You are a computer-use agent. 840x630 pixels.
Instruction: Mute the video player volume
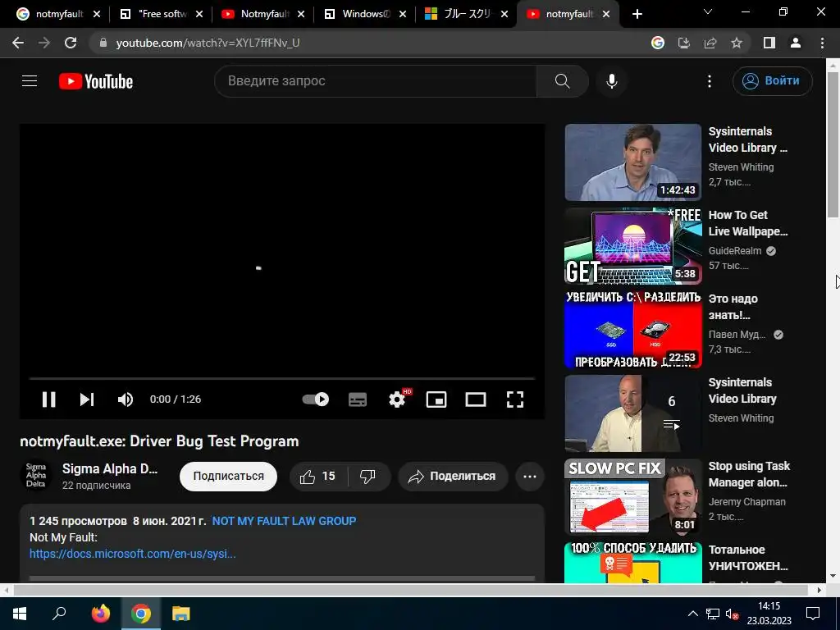point(126,399)
